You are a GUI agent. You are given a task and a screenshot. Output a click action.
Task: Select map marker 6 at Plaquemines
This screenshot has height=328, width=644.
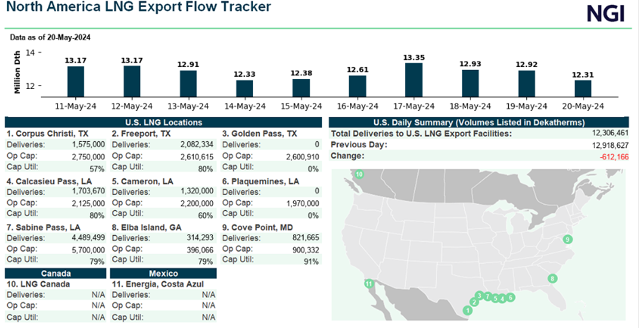(510, 297)
